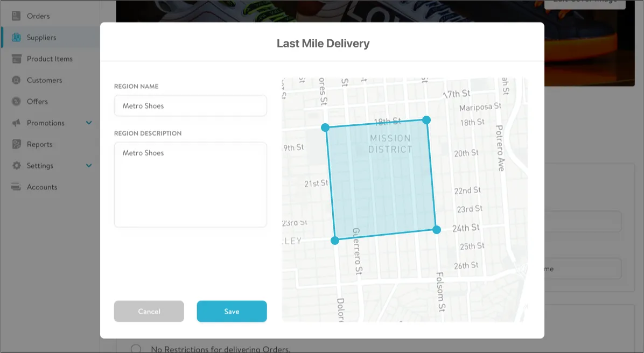Image resolution: width=644 pixels, height=353 pixels.
Task: Click the Reports icon in sidebar
Action: point(17,144)
